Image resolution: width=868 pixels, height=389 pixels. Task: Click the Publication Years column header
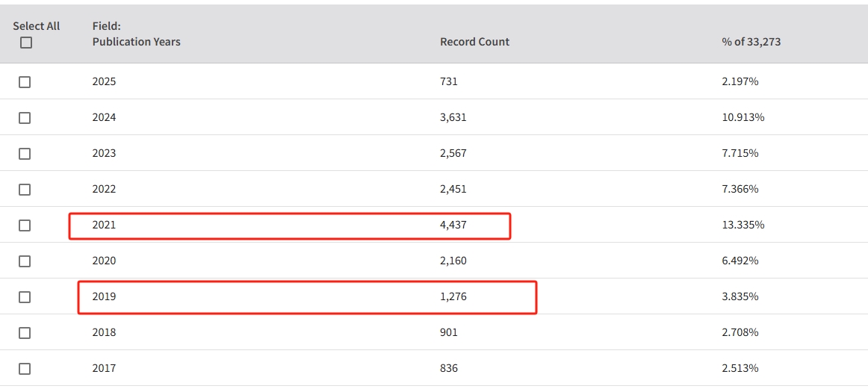tap(136, 42)
